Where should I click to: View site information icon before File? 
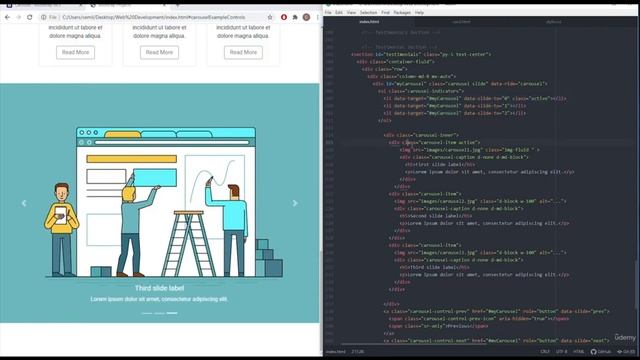[x=44, y=17]
